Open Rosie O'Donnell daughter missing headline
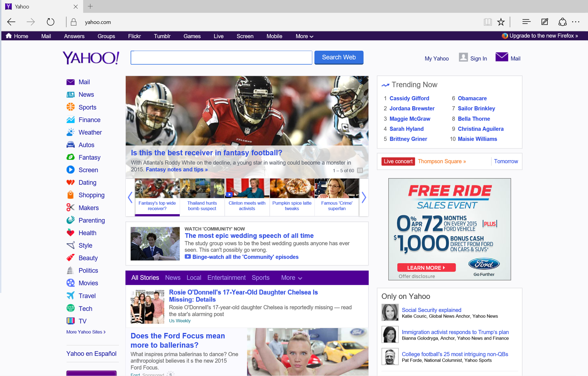Screen dimensions: 588x376 (x=243, y=296)
